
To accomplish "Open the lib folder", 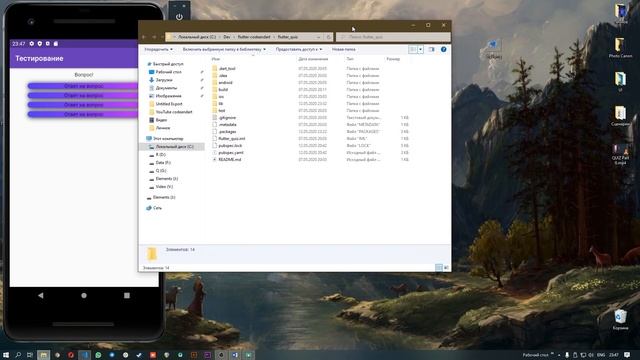I will 221,104.
